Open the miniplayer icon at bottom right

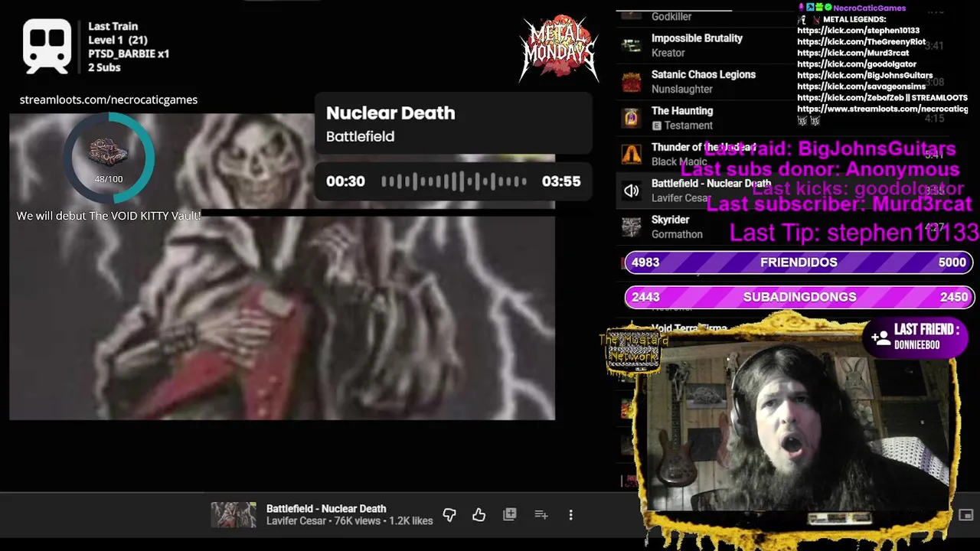pyautogui.click(x=965, y=515)
